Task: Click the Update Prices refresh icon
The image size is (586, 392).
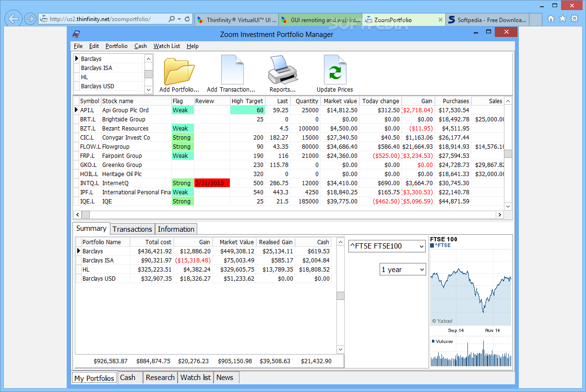Action: (x=335, y=70)
